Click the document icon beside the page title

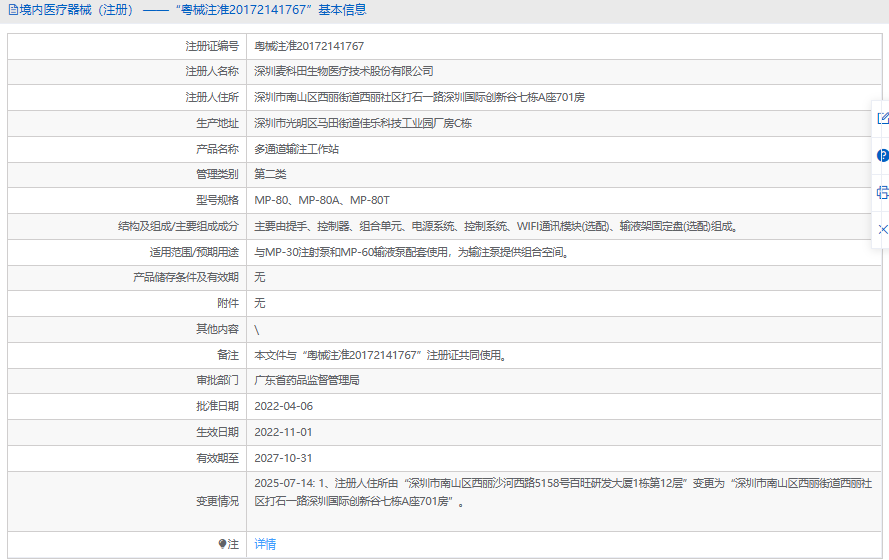click(x=13, y=10)
